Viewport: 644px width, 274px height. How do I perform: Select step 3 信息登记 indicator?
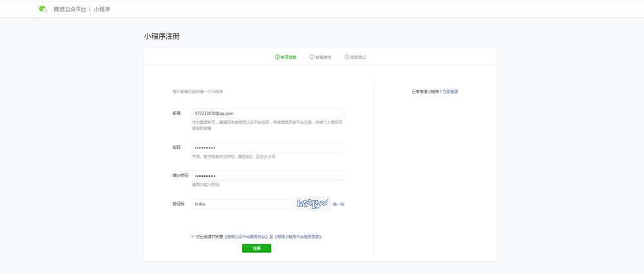(x=355, y=57)
